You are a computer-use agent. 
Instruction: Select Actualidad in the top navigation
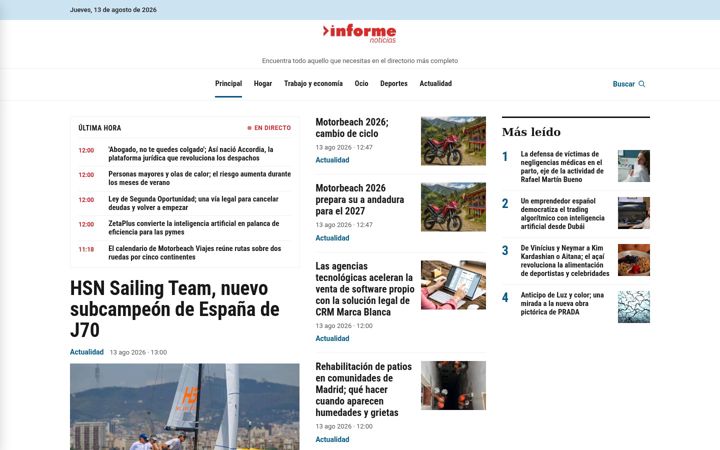(x=435, y=84)
